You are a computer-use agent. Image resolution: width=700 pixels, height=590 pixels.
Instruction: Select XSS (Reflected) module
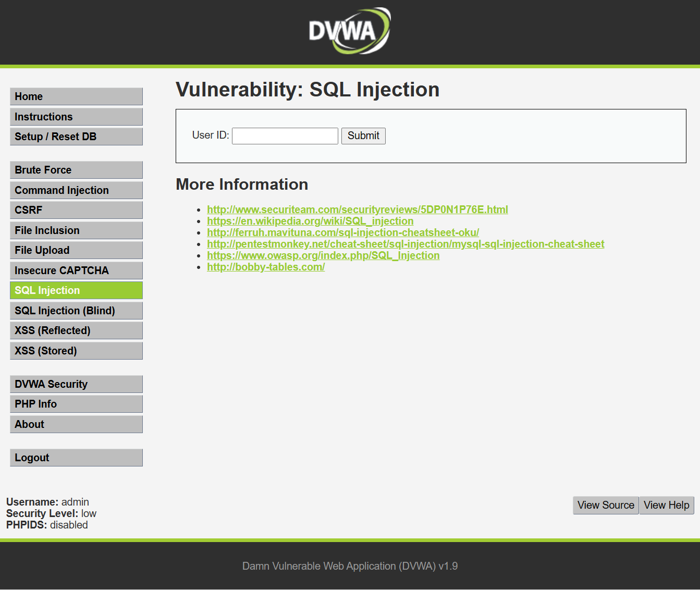pyautogui.click(x=76, y=330)
